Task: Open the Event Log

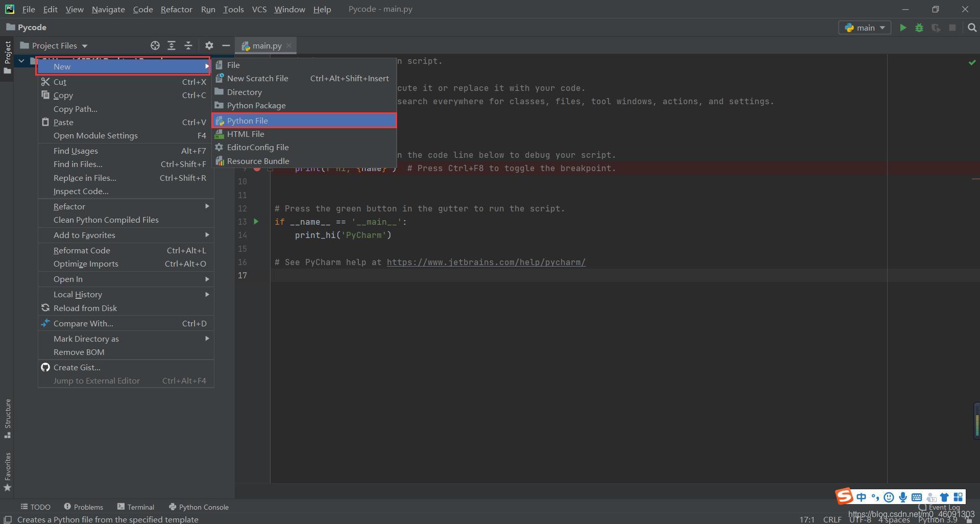Action: [x=939, y=507]
